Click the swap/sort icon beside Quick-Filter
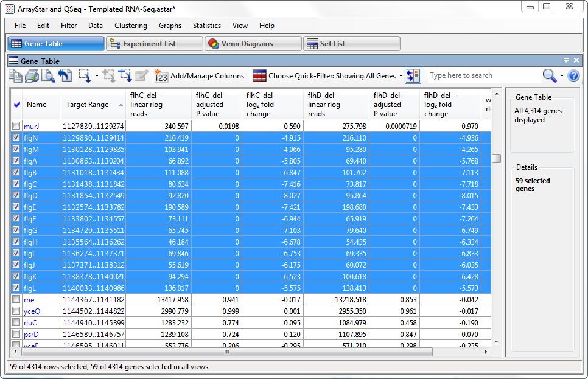The height and width of the screenshot is (379, 588). click(x=413, y=75)
